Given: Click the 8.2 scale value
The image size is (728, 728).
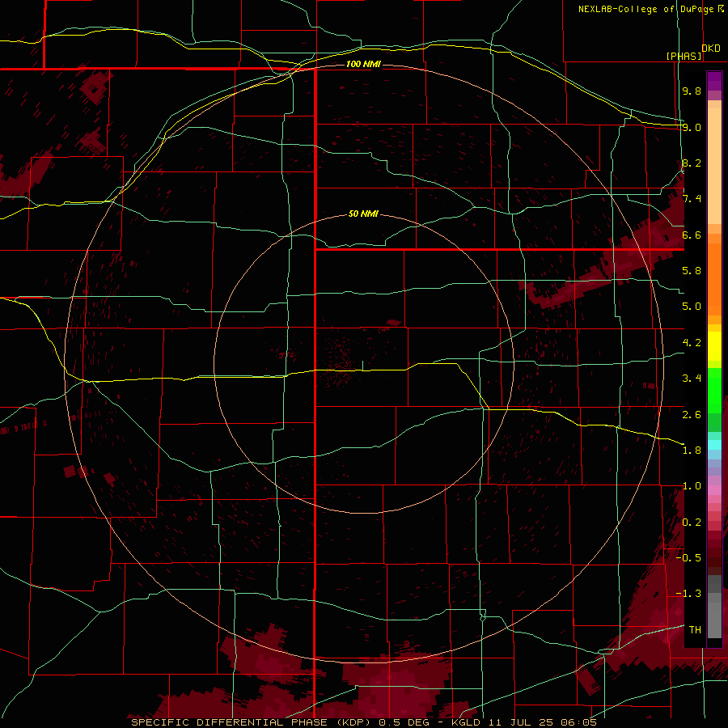Looking at the screenshot, I should [x=692, y=163].
